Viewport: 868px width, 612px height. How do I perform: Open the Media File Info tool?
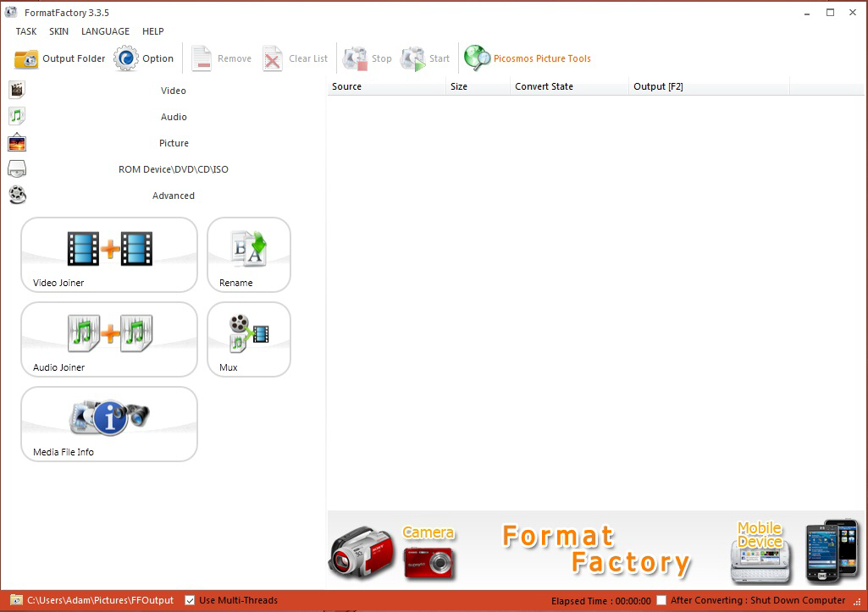[109, 424]
